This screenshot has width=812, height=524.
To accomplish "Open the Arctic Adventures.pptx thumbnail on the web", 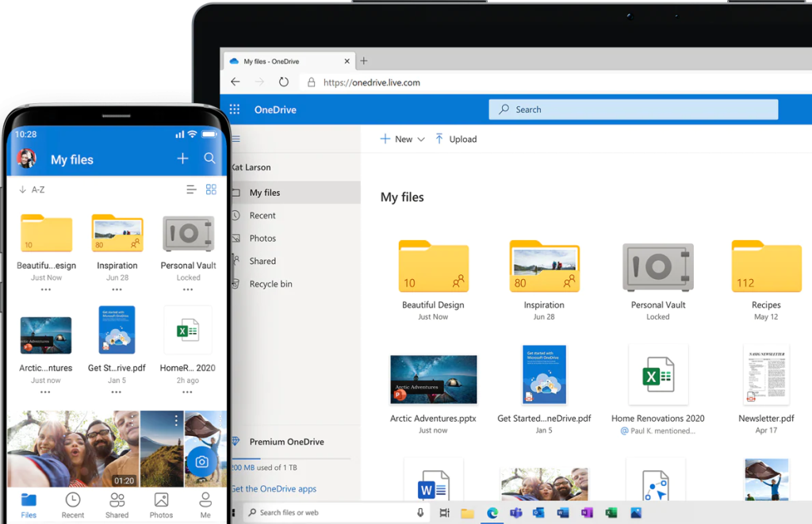I will [434, 380].
